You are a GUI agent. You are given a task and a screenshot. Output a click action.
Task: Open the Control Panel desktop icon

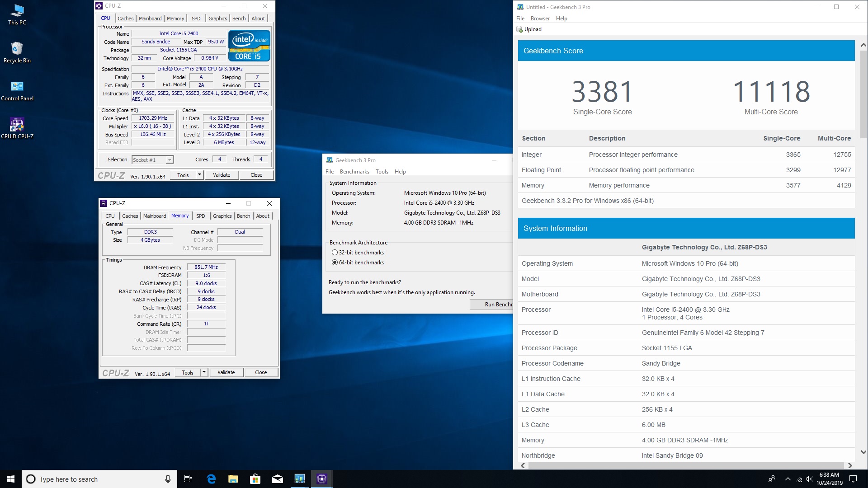pos(17,90)
